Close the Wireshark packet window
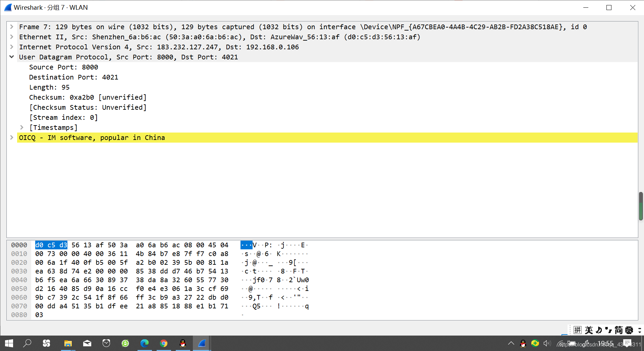The image size is (644, 351). [x=633, y=7]
